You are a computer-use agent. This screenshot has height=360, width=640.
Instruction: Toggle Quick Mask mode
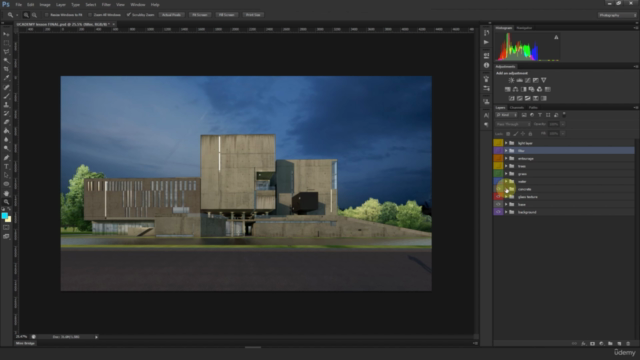click(x=6, y=228)
